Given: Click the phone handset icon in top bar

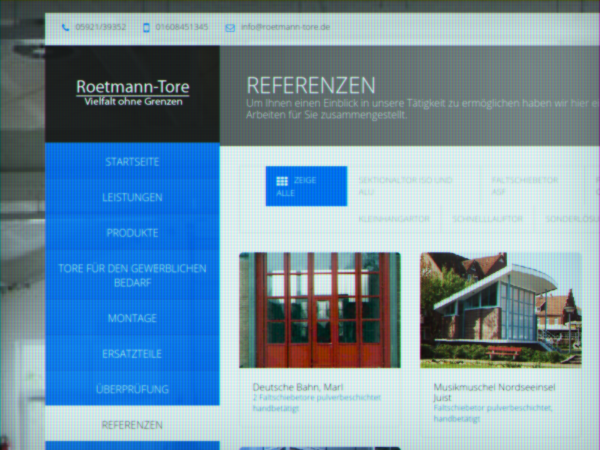Looking at the screenshot, I should coord(65,28).
